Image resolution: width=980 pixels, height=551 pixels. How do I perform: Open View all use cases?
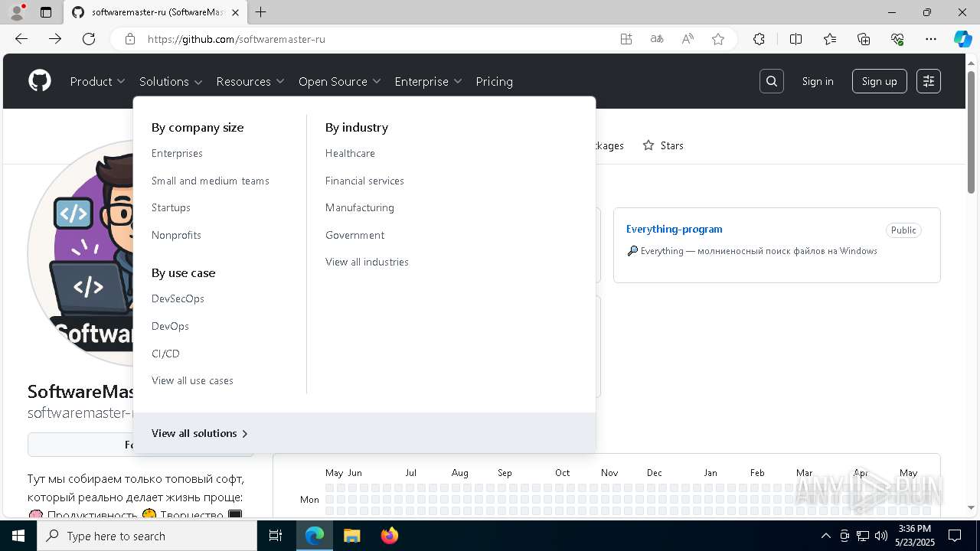(192, 380)
